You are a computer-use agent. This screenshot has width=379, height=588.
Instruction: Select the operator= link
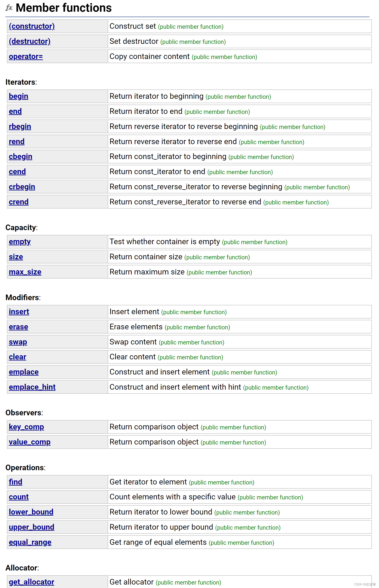26,56
